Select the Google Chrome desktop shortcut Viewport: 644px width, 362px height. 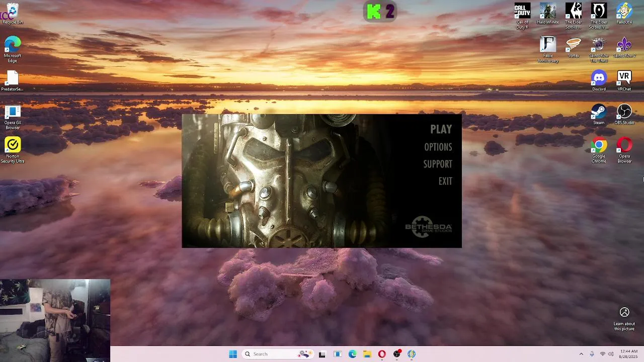(599, 150)
